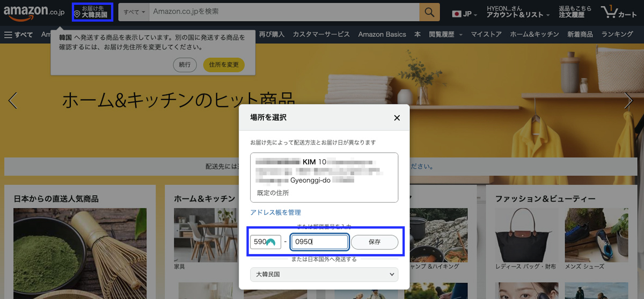The image size is (644, 299).
Task: Click 日本からの直送人気商品 heading
Action: coord(56,199)
